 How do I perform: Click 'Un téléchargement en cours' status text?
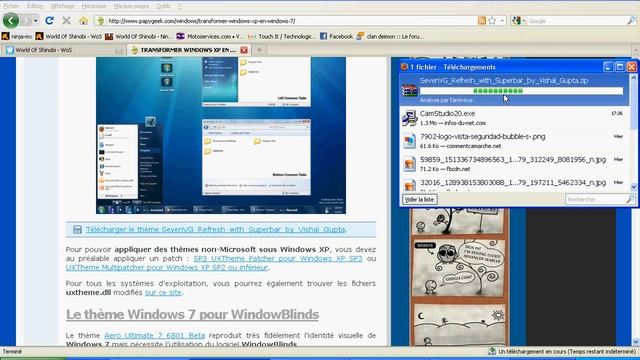pyautogui.click(x=567, y=351)
